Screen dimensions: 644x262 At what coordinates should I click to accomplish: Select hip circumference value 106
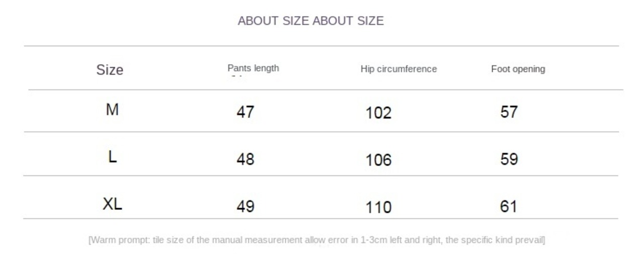point(378,160)
